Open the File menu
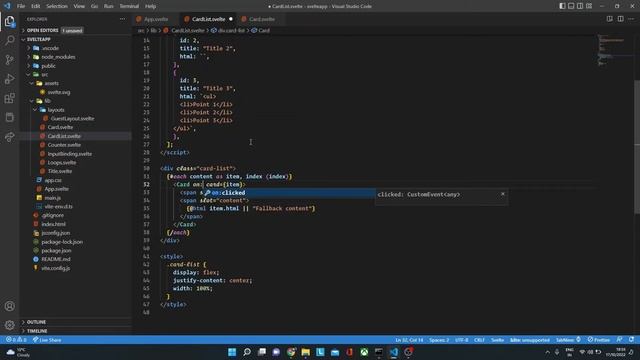 [x=21, y=6]
